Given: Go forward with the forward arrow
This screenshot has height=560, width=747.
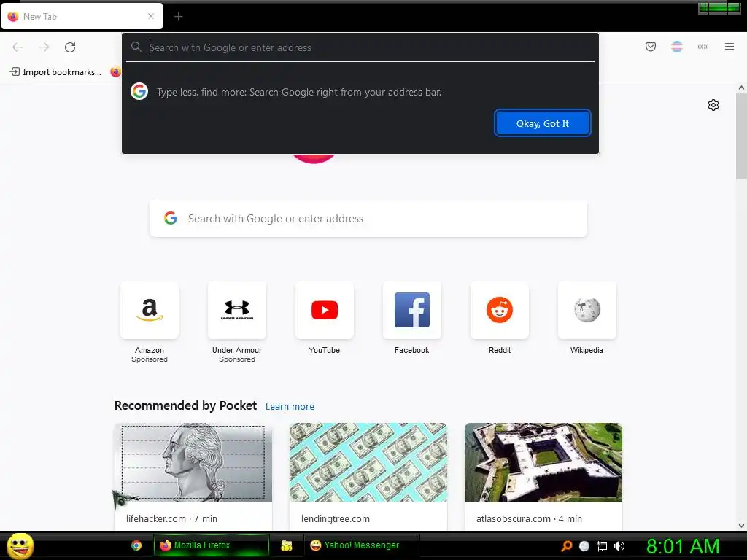Looking at the screenshot, I should [44, 47].
